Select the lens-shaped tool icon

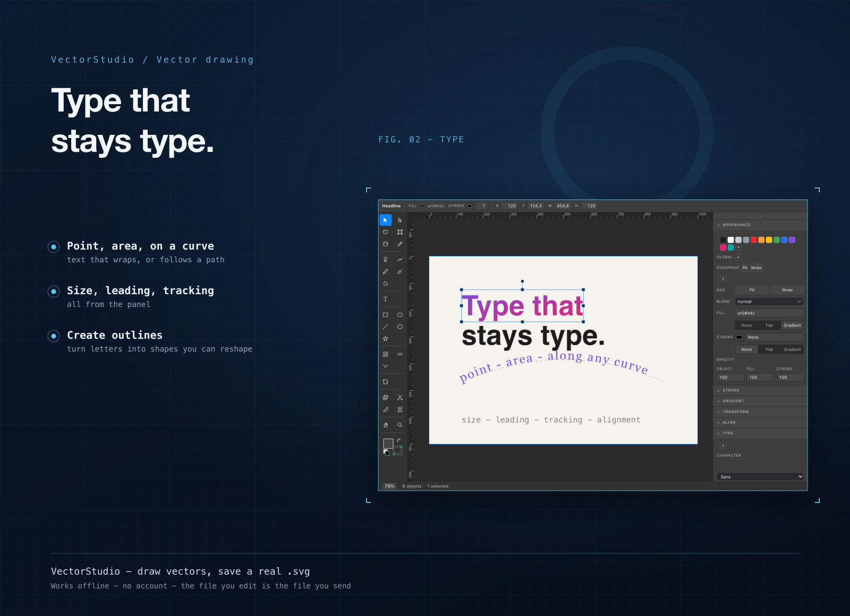400,354
